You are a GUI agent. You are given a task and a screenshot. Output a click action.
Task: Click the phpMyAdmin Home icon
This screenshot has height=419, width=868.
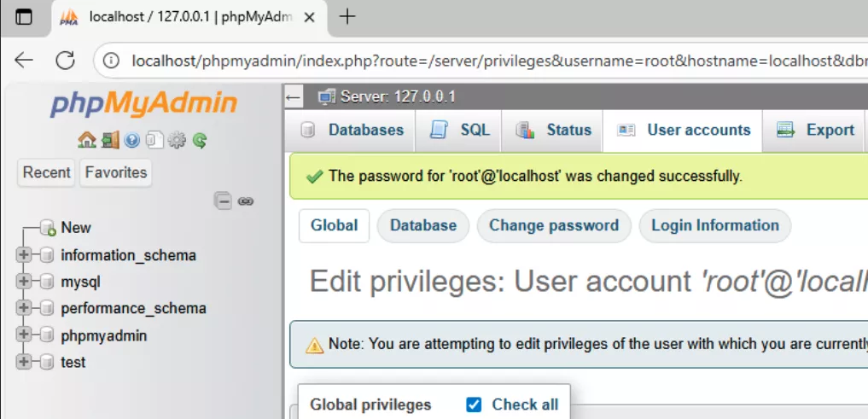pos(86,140)
